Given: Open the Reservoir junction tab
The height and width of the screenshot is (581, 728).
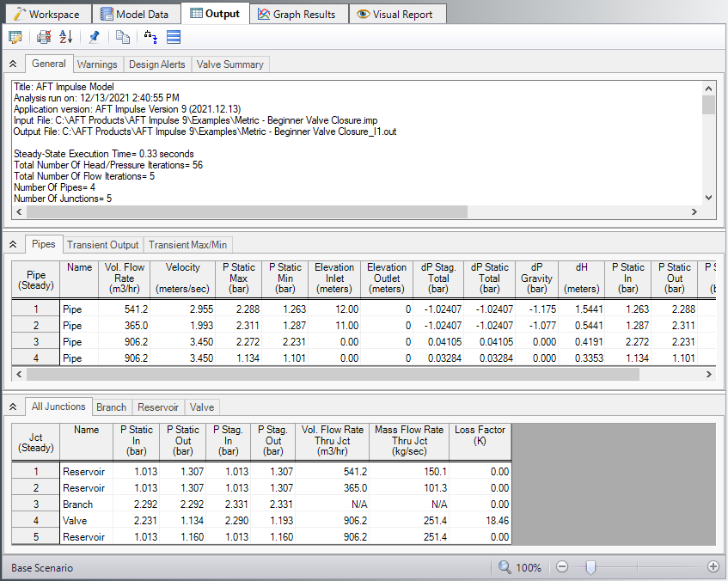Looking at the screenshot, I should click(x=158, y=407).
